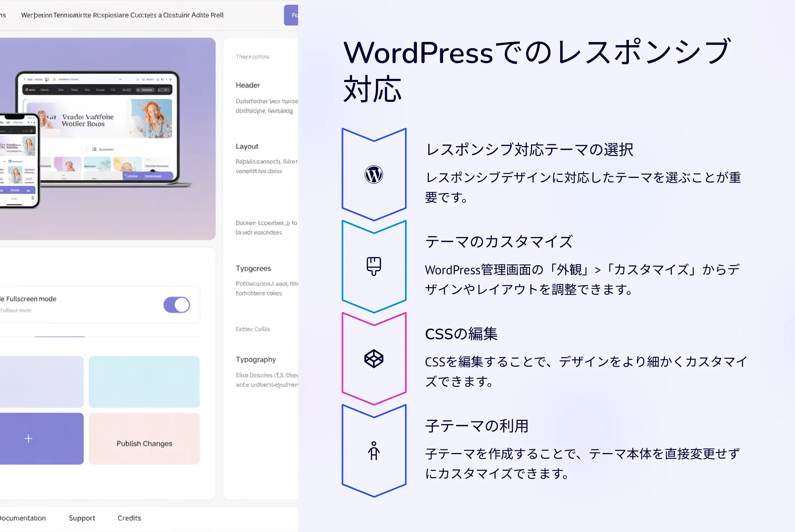Toggle the Fullscreen mode switch
Screen dimensions: 795x532
click(x=177, y=305)
